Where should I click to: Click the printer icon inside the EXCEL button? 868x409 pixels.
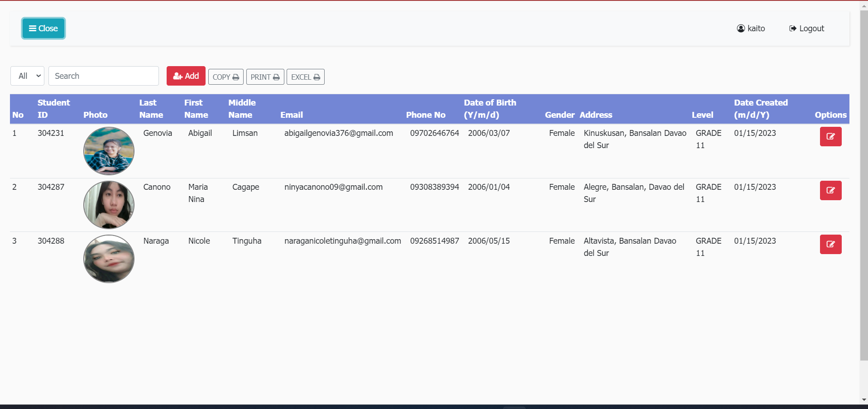click(317, 77)
